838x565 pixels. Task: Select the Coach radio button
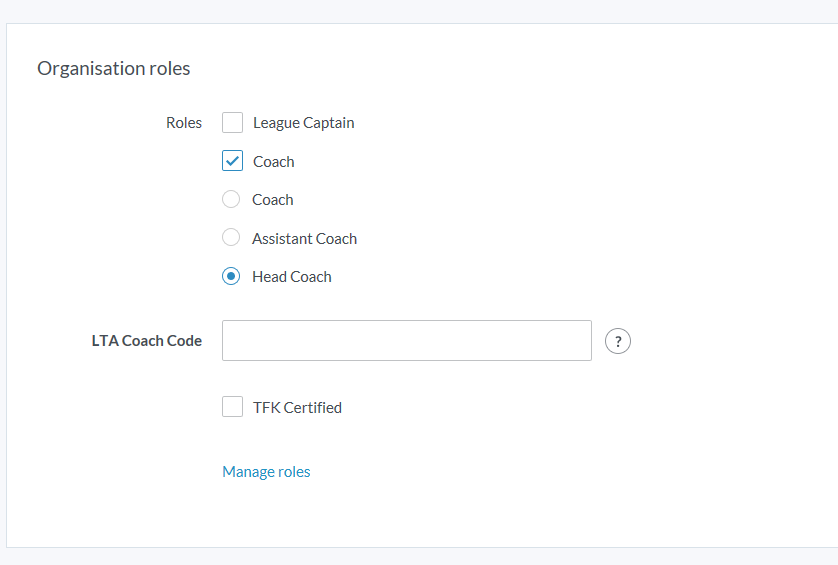(x=231, y=199)
